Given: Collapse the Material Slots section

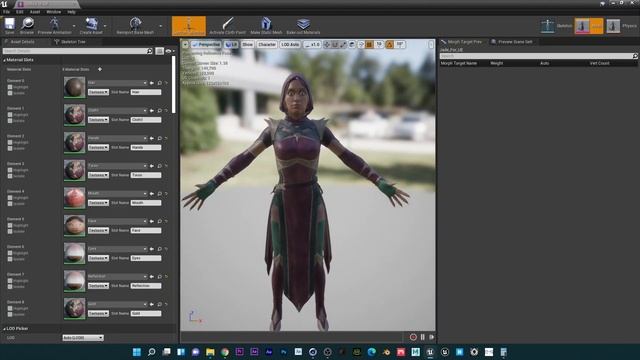Looking at the screenshot, I should click(4, 60).
